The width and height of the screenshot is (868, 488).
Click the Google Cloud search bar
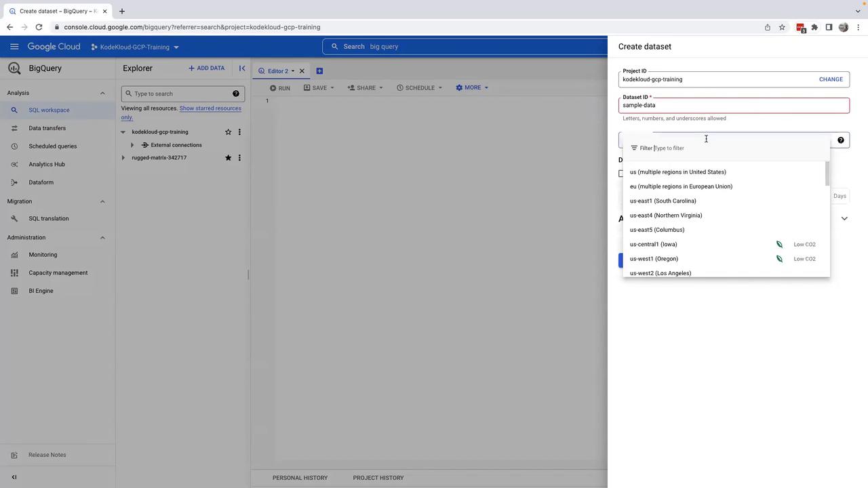pos(465,47)
